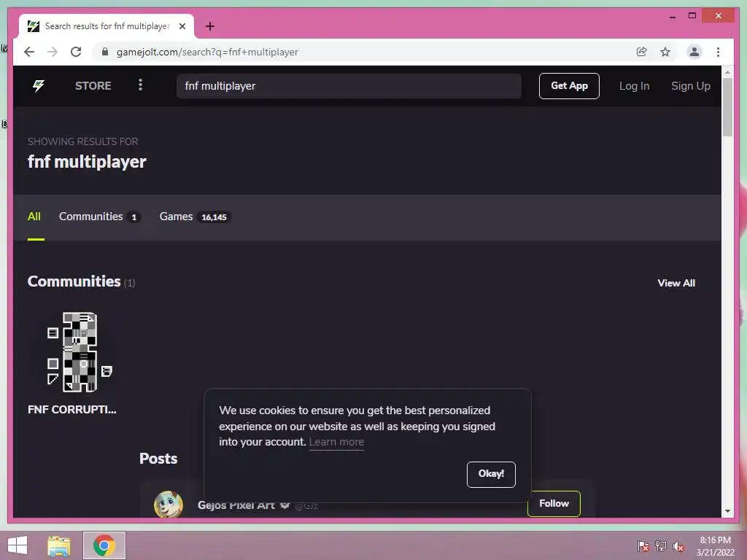Open the Log In link

tap(634, 86)
